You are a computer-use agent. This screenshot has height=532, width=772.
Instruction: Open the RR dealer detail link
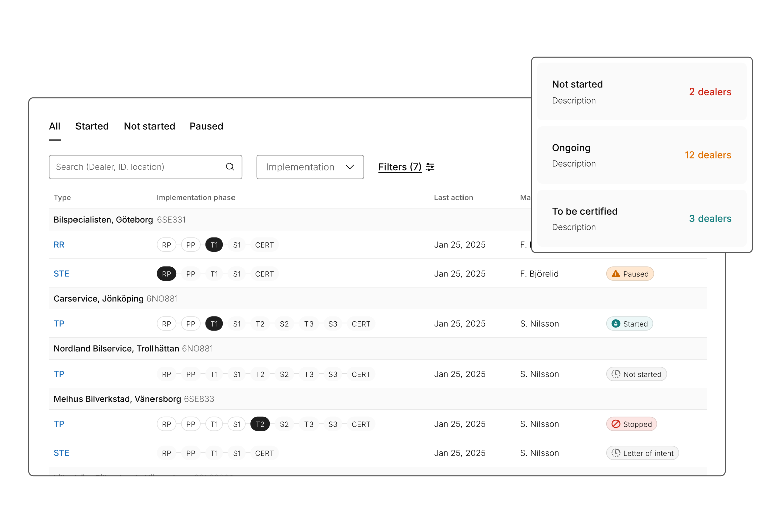click(59, 245)
